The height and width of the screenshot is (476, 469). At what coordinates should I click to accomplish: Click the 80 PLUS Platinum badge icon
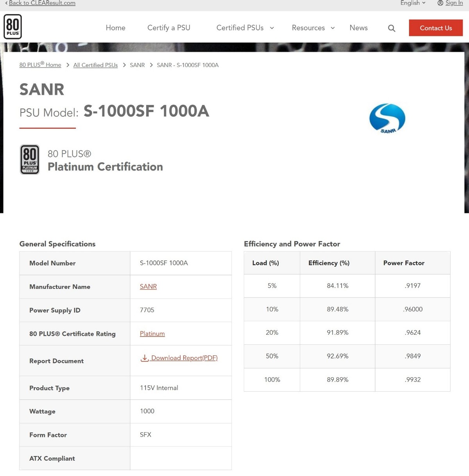tap(30, 159)
